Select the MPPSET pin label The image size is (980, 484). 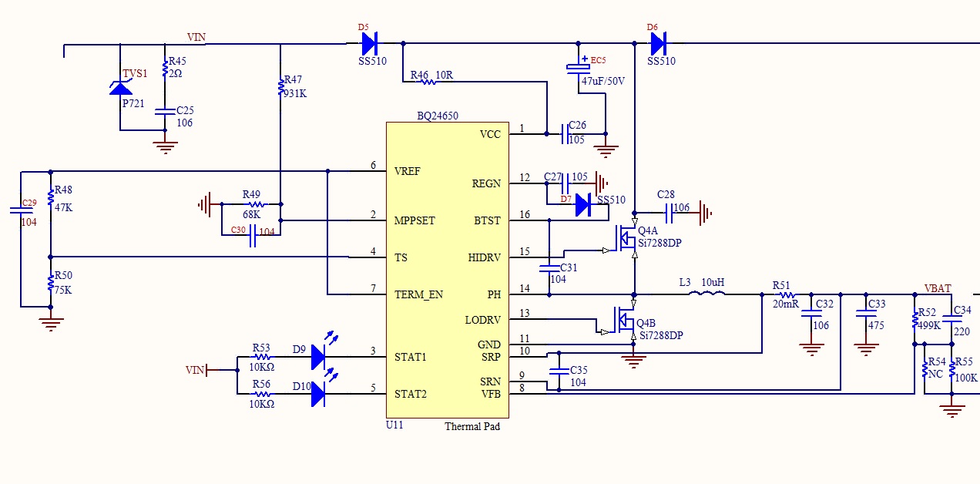414,220
